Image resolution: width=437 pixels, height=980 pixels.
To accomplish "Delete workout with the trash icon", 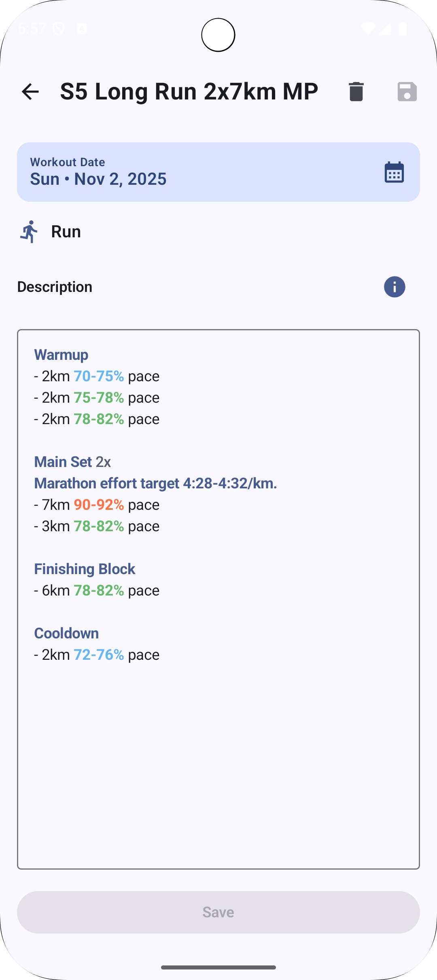I will click(356, 91).
